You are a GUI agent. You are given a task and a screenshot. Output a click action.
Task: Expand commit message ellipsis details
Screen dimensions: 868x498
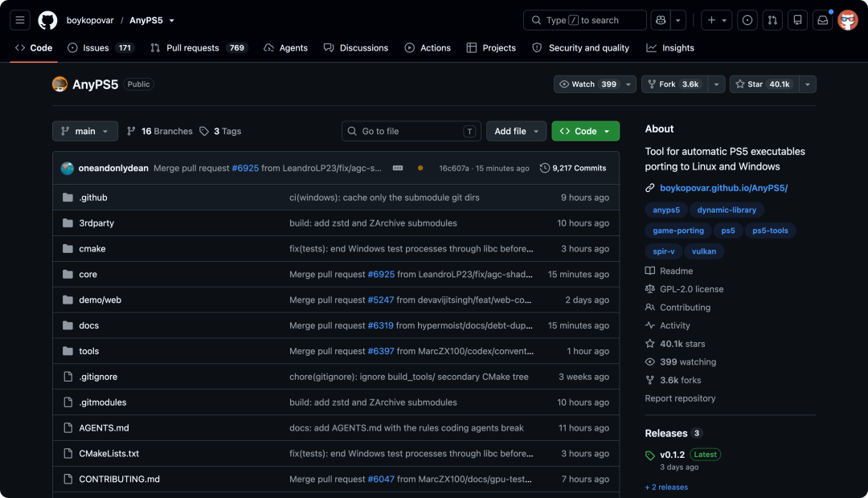pyautogui.click(x=398, y=168)
